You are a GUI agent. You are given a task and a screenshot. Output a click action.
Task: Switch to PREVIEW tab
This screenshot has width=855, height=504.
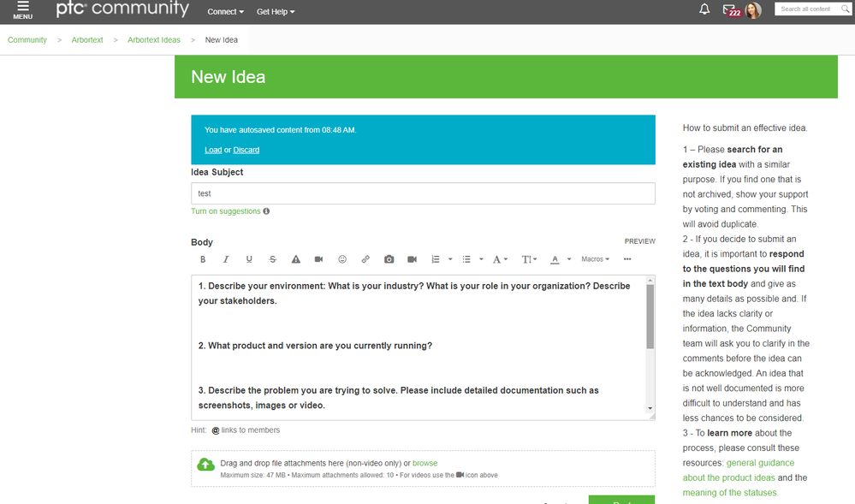(639, 241)
